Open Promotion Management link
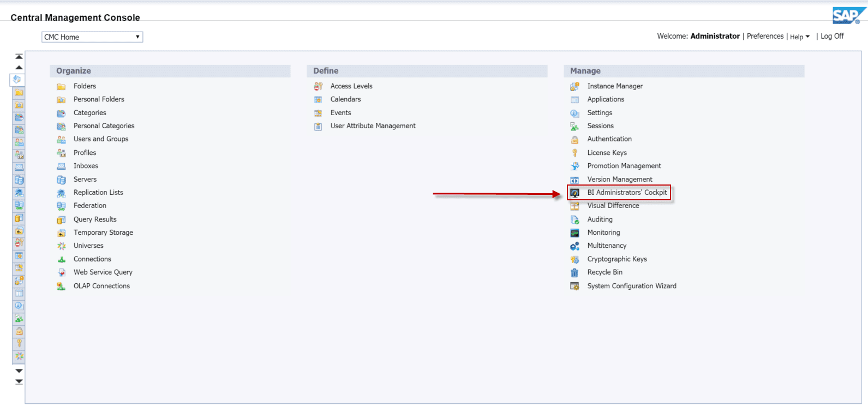 click(624, 166)
